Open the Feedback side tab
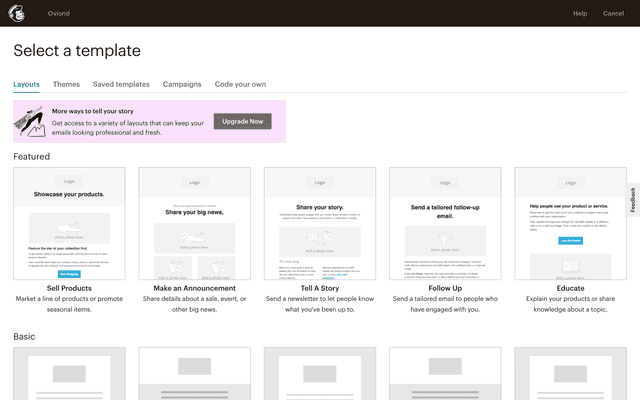This screenshot has height=400, width=640. click(633, 200)
